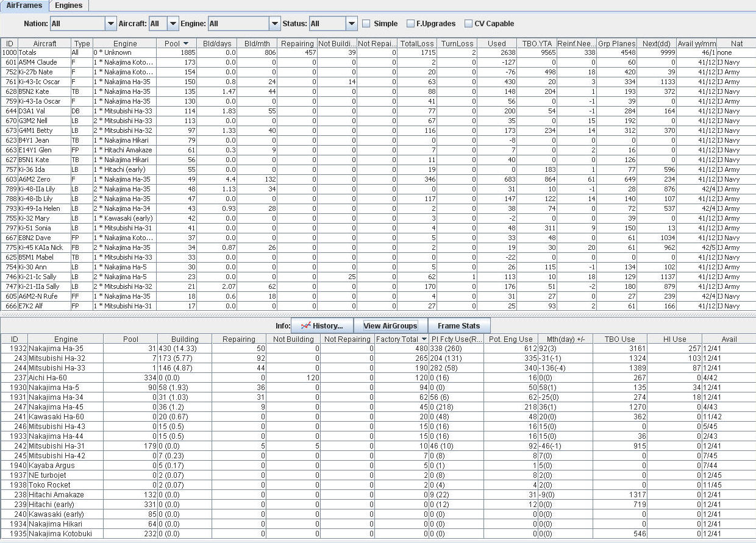Select the Nakajima Hikari engine row
This screenshot has width=756, height=543.
tap(378, 524)
